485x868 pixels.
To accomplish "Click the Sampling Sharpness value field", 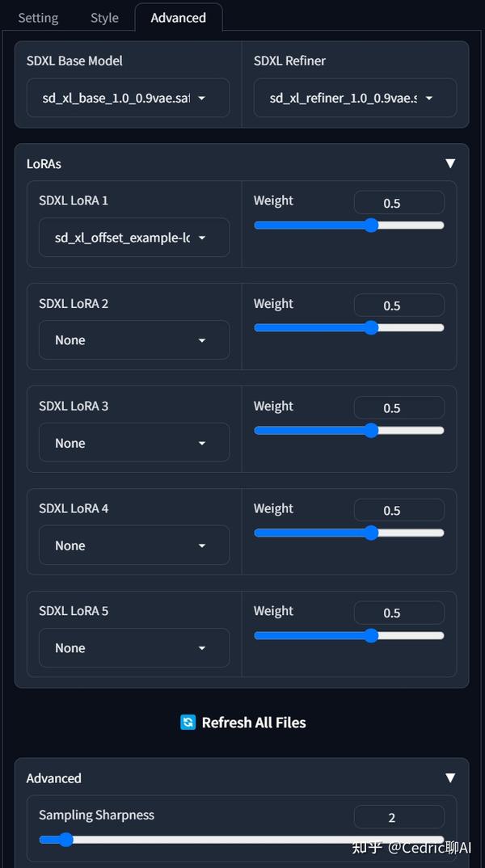I will (399, 817).
